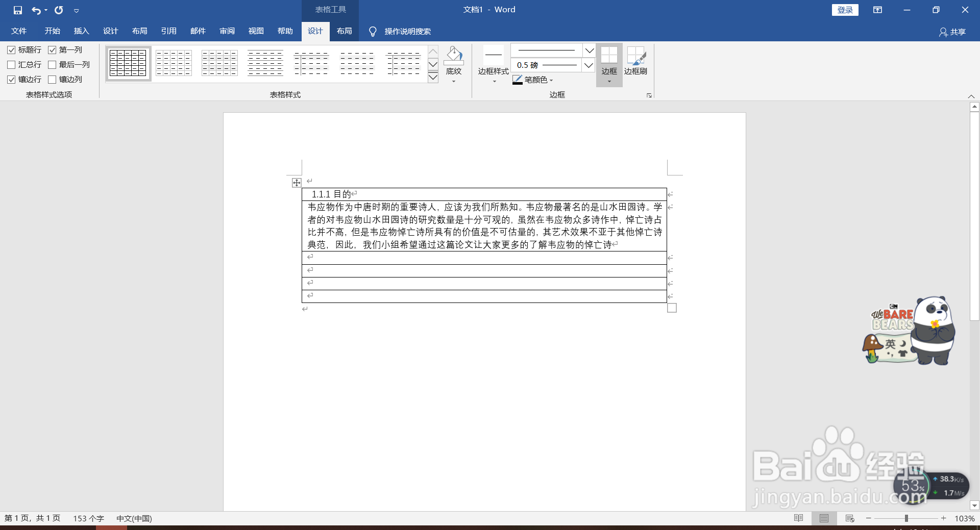Switch to Read Mode view icon
The image size is (980, 530).
[x=799, y=518]
